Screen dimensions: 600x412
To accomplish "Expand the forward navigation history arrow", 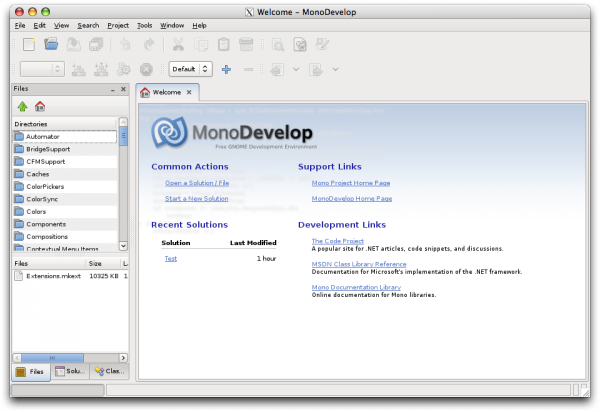I will (335, 70).
